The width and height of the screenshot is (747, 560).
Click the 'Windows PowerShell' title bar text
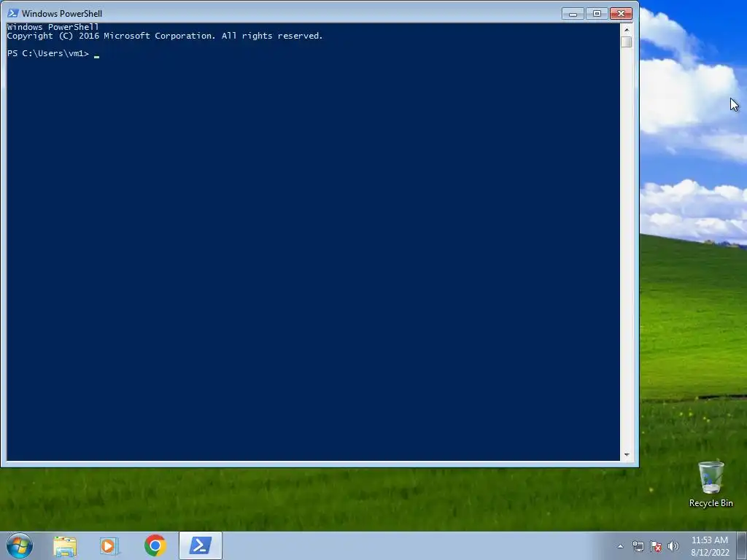(x=62, y=14)
